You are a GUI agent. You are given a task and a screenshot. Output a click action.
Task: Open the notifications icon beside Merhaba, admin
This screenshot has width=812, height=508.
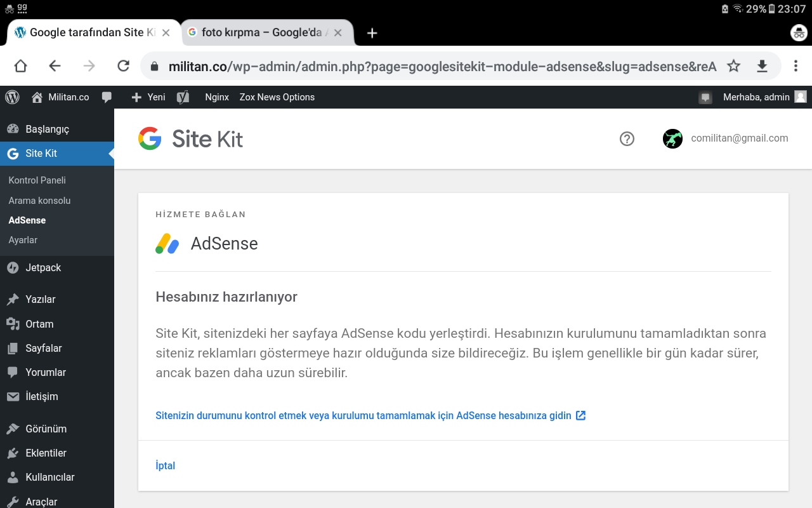point(705,97)
